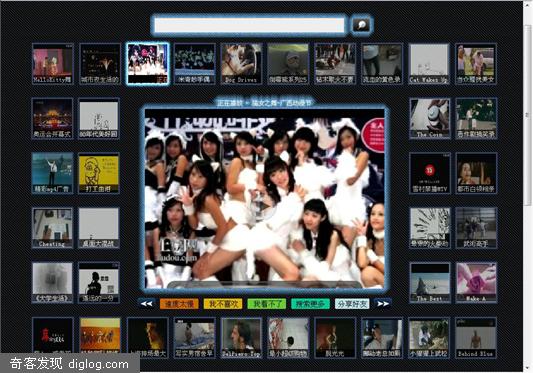Go to next video with >> arrow
This screenshot has width=533, height=373.
point(383,304)
